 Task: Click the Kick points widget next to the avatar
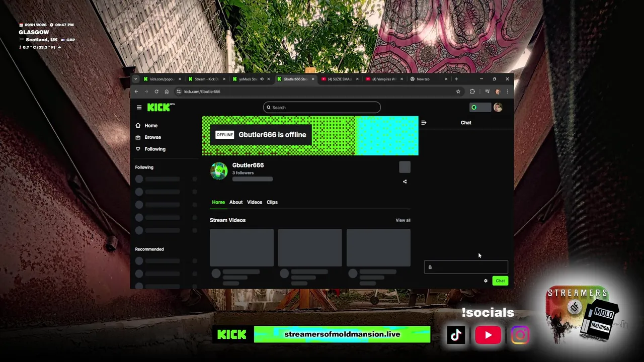click(480, 107)
